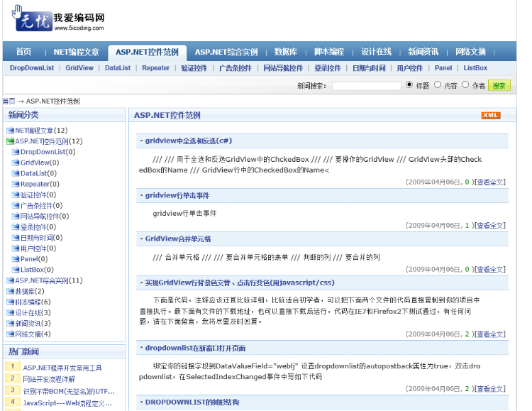Click folder icon beside 新闻资讯(3)
Image resolution: width=532 pixels, height=411 pixels.
[10, 323]
